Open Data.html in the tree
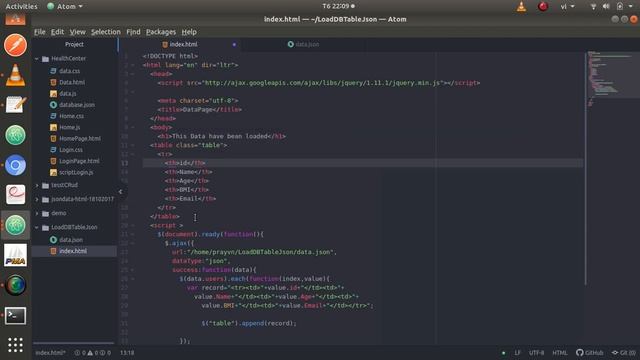 72,82
